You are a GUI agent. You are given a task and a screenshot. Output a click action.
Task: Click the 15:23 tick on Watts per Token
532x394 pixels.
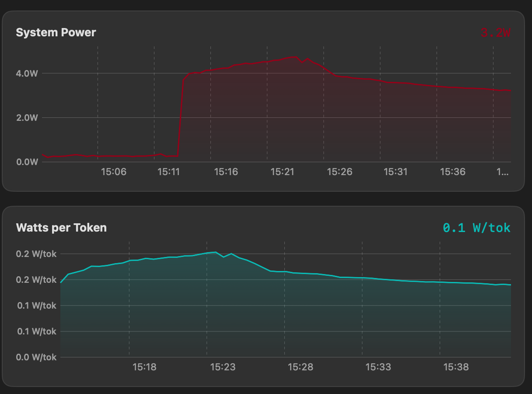click(x=222, y=367)
